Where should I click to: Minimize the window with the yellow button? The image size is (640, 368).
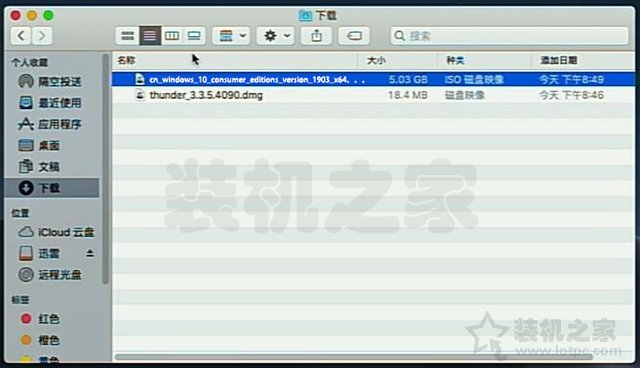[x=32, y=16]
